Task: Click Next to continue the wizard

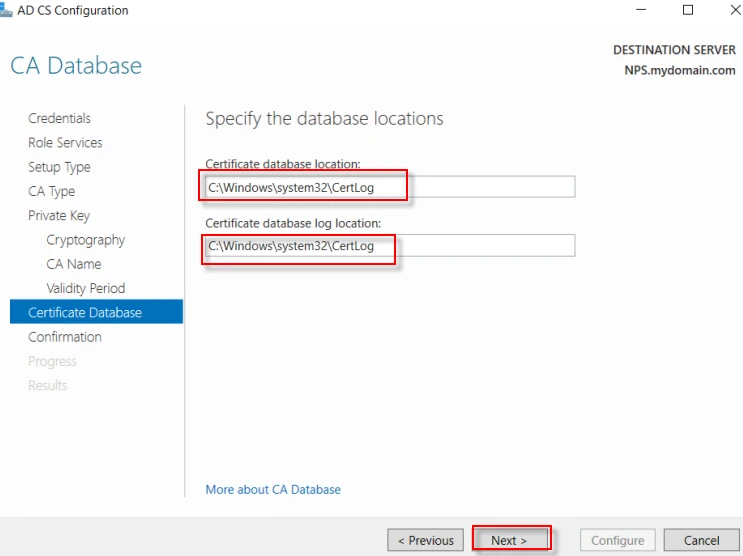Action: [x=510, y=540]
